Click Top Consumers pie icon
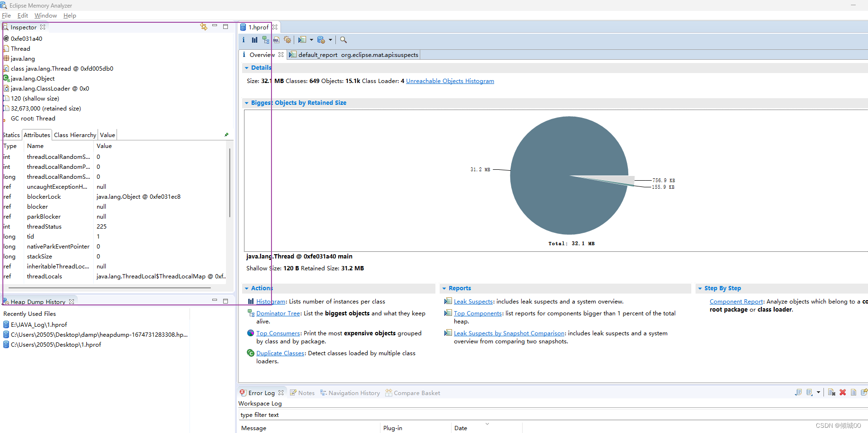 pos(251,333)
